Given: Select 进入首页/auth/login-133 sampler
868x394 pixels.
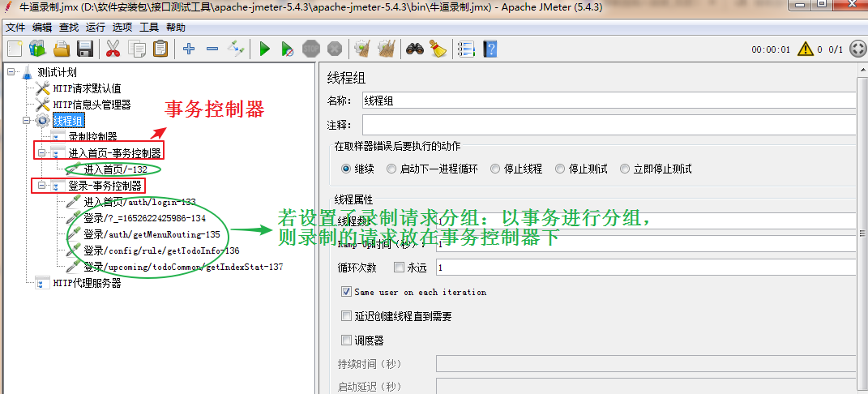Looking at the screenshot, I should click(139, 202).
